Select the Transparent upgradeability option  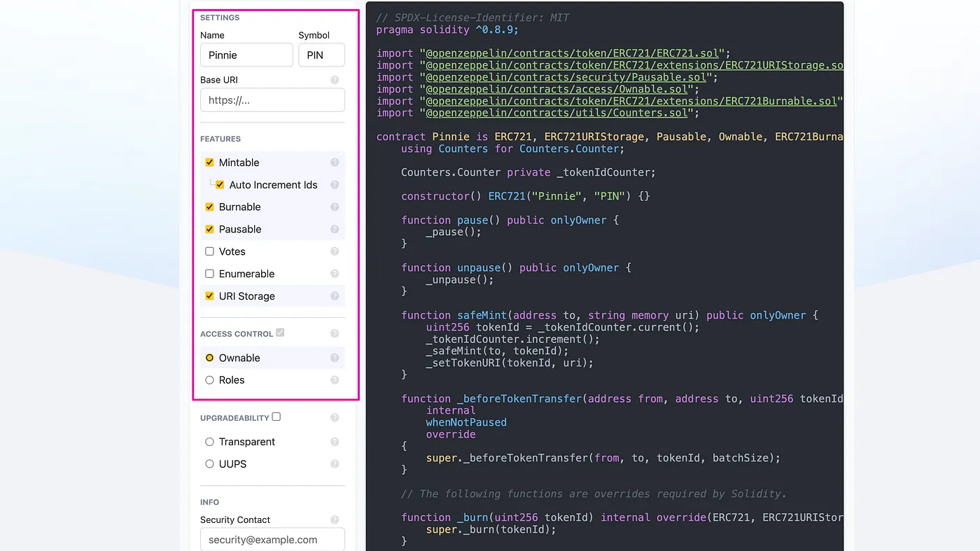[x=209, y=442]
